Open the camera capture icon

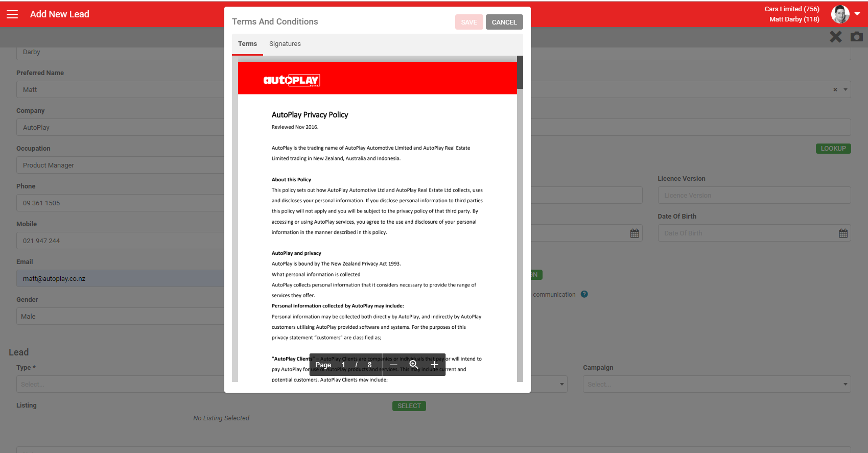(857, 37)
